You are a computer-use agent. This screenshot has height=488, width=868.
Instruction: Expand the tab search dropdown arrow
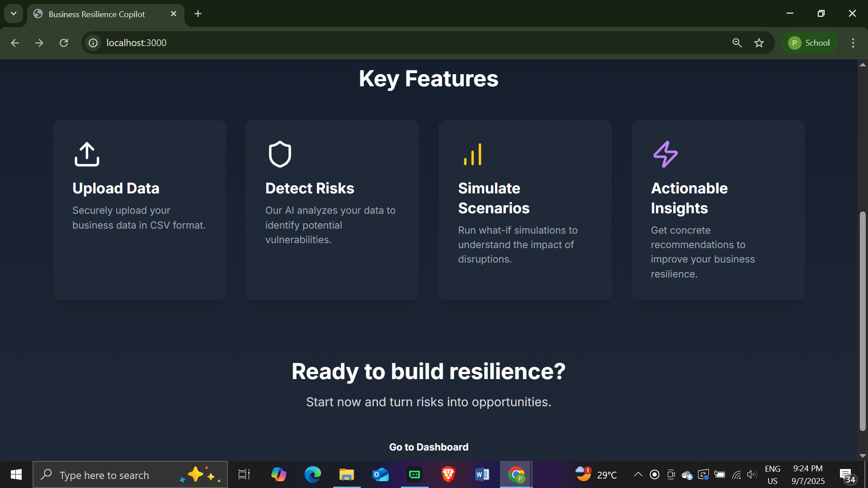pyautogui.click(x=14, y=14)
